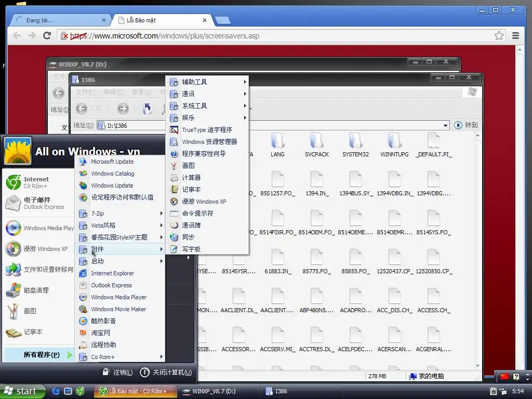
Task: Expand 娱乐 submenu arrow
Action: point(245,118)
